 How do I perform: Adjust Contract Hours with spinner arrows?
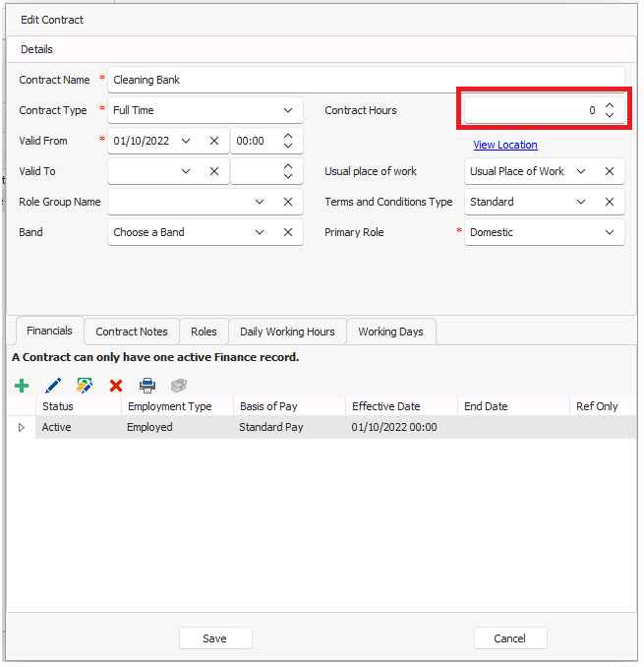610,110
